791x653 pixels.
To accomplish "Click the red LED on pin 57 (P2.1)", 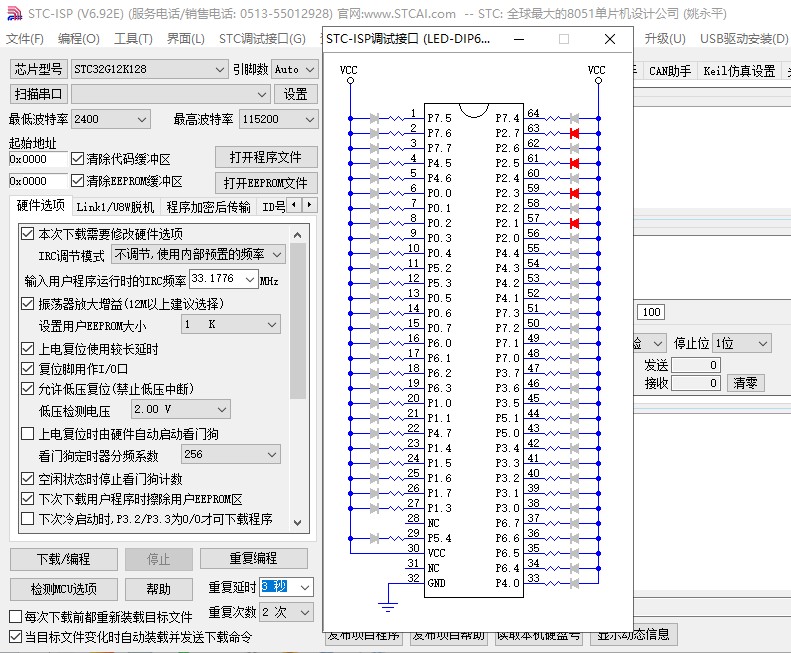I will pyautogui.click(x=574, y=223).
